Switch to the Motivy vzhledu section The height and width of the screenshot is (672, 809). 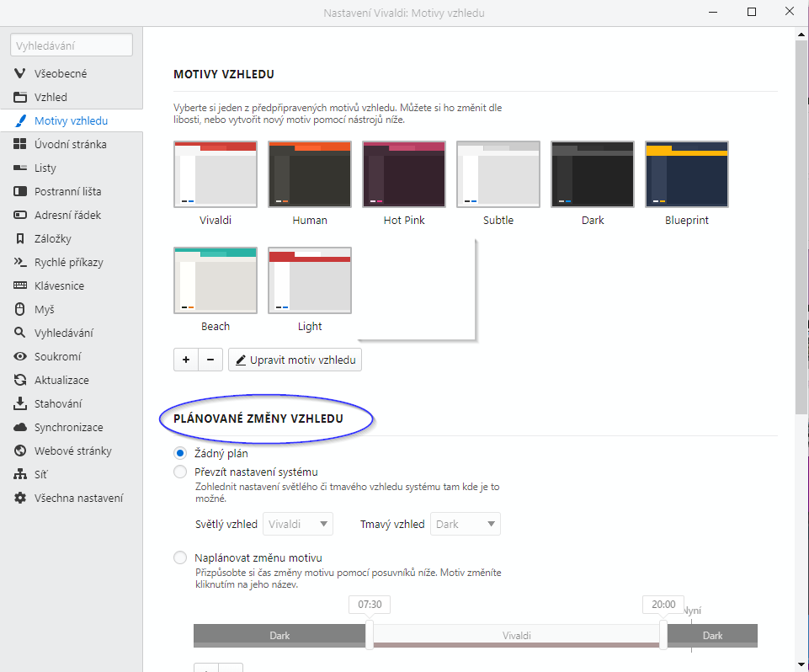pyautogui.click(x=72, y=120)
